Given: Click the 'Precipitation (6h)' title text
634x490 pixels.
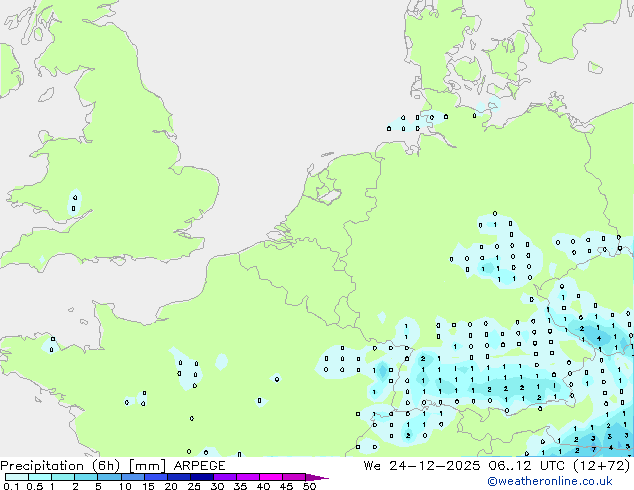Looking at the screenshot, I should click(x=60, y=466).
